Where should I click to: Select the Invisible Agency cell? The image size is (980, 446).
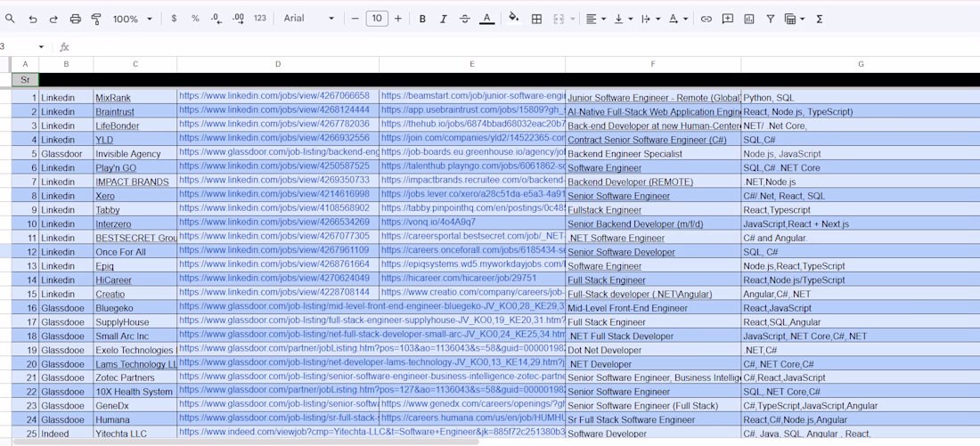coord(135,154)
